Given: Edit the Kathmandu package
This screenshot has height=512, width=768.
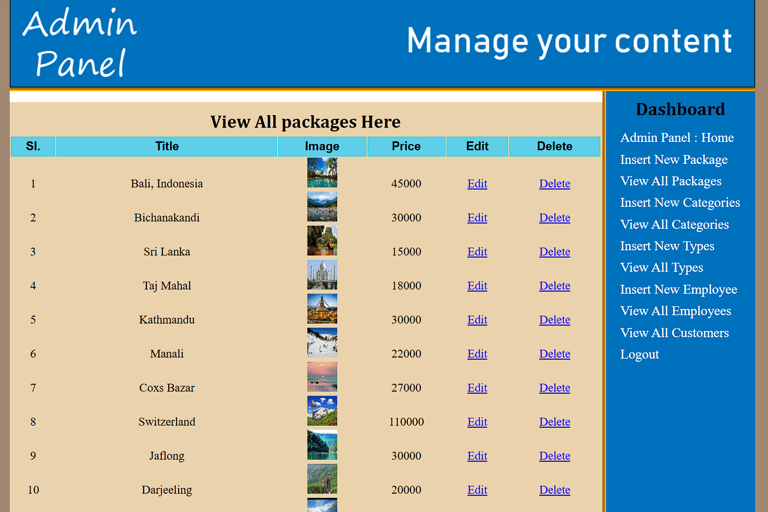Looking at the screenshot, I should (x=477, y=320).
